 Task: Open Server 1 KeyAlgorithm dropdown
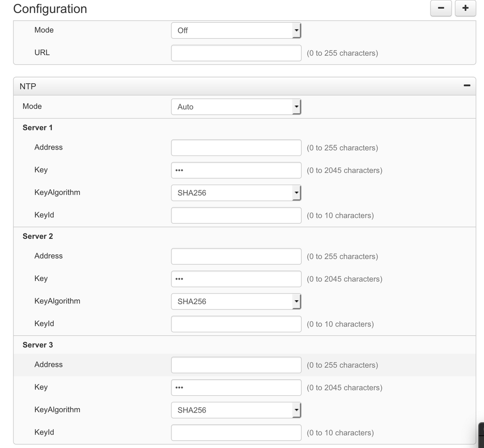(236, 193)
